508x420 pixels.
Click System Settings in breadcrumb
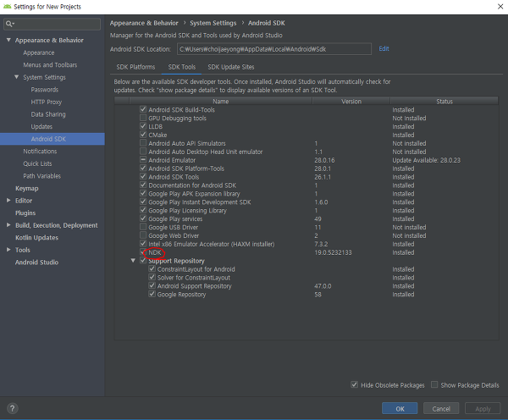(213, 23)
